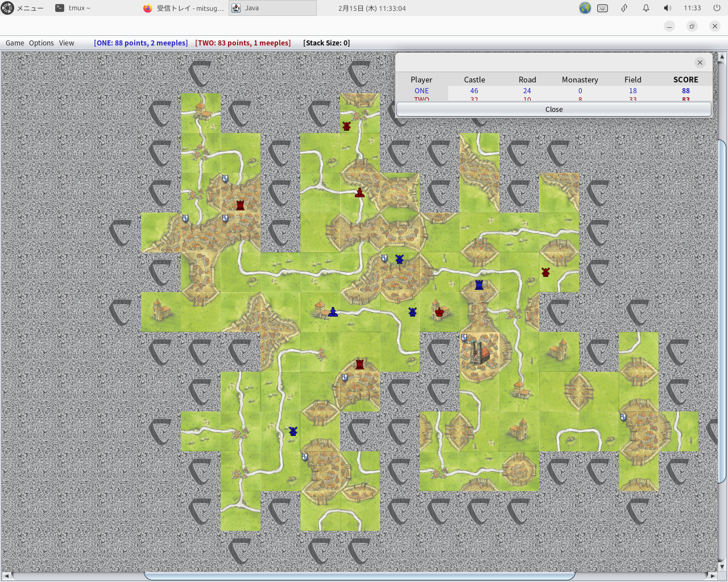
Task: Click the Monastery column header
Action: point(580,80)
